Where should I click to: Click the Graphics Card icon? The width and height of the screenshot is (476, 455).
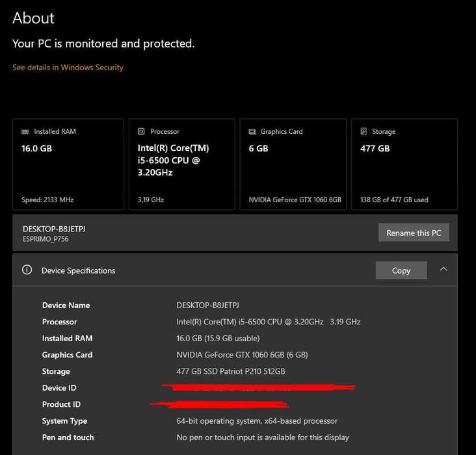point(252,131)
